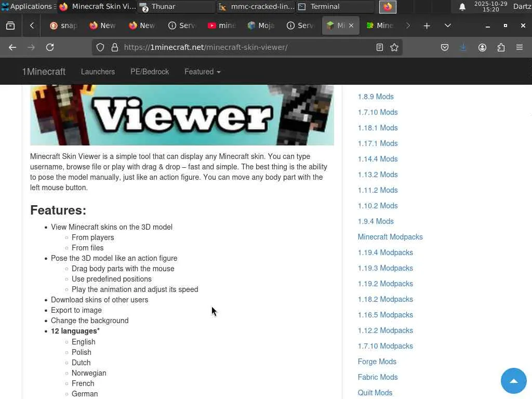Image resolution: width=532 pixels, height=399 pixels.
Task: Open the 1.19.3 Modpacks link
Action: pos(385,269)
